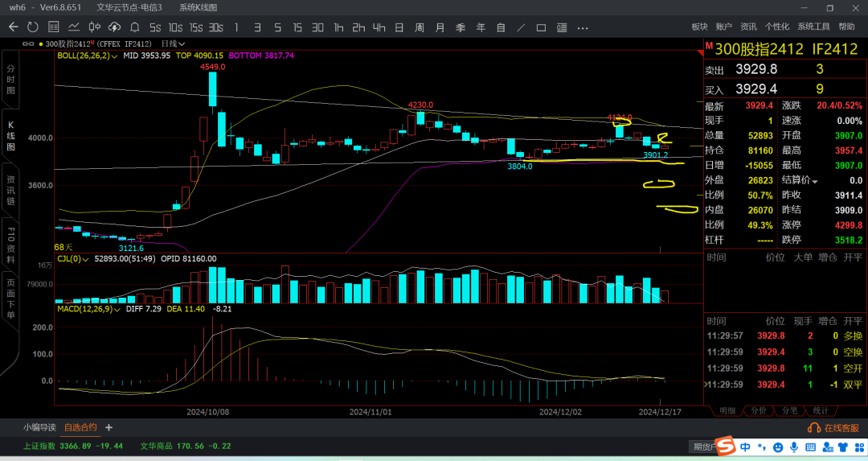Select the 周 weekly period
This screenshot has width=868, height=461.
click(419, 27)
